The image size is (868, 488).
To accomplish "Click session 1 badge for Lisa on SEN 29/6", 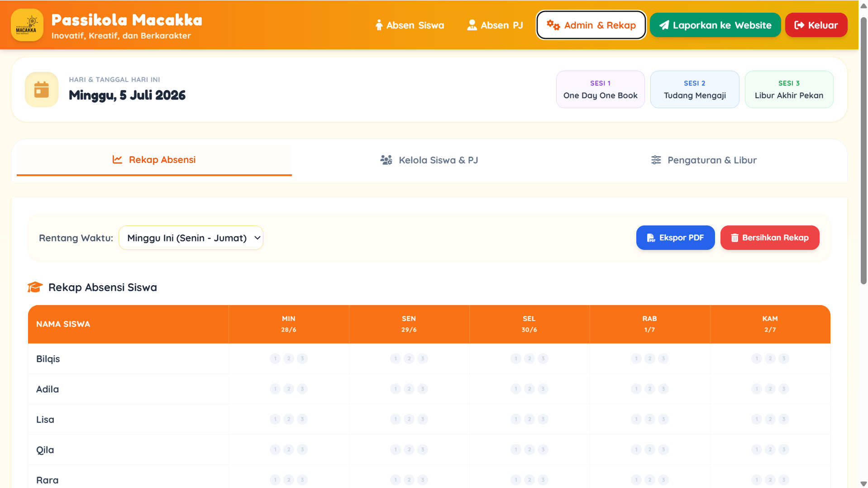I will tap(396, 419).
